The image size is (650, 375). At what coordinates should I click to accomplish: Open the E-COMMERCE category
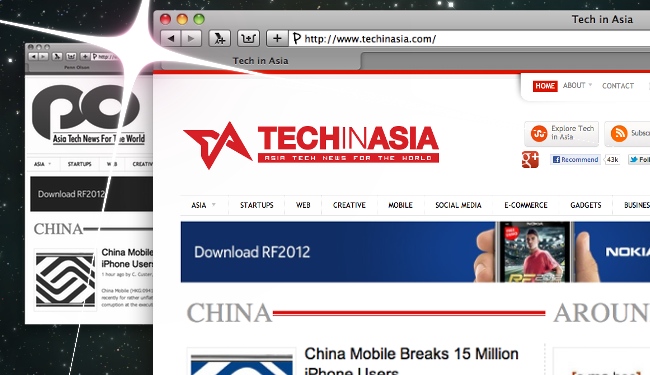coord(526,205)
